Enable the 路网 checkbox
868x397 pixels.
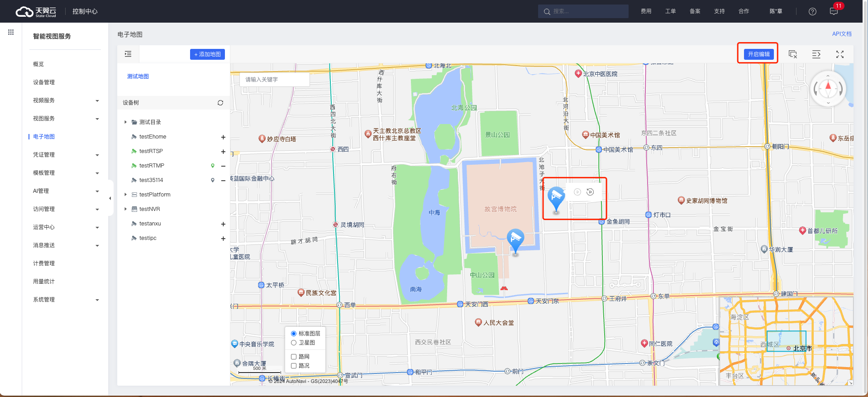tap(294, 357)
